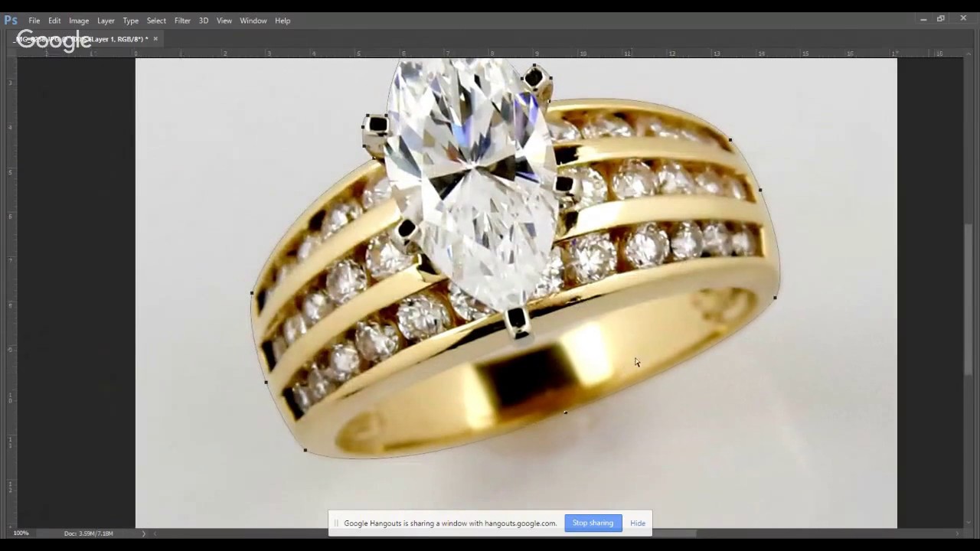
Task: Click the Doc: 3.59M/7.18M status text
Action: pyautogui.click(x=89, y=533)
